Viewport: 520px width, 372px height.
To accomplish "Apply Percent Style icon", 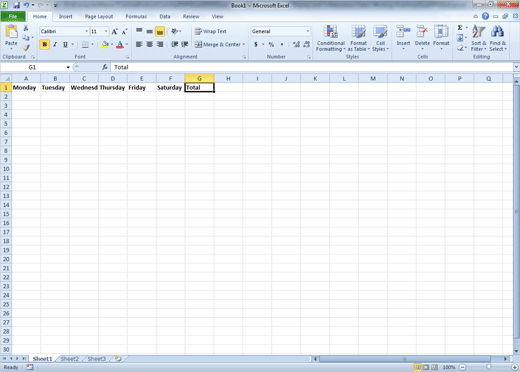I will 271,44.
